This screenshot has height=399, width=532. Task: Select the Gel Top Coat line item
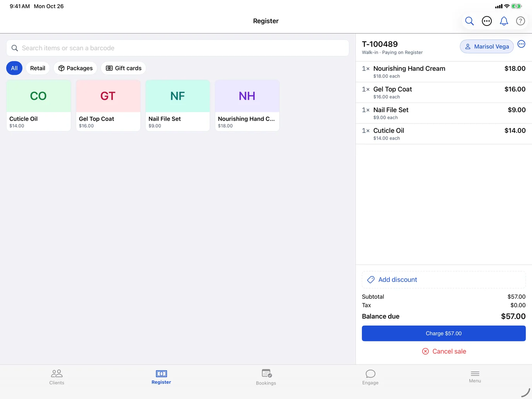444,92
